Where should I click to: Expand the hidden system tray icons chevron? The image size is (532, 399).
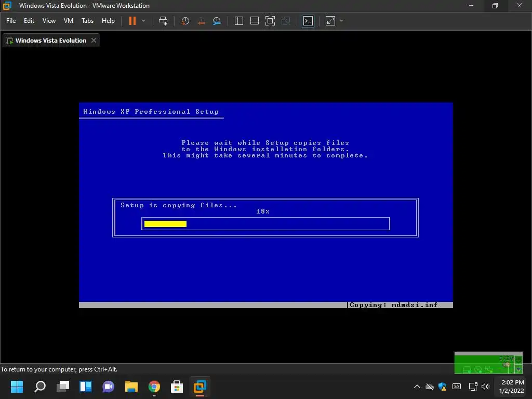(x=417, y=387)
